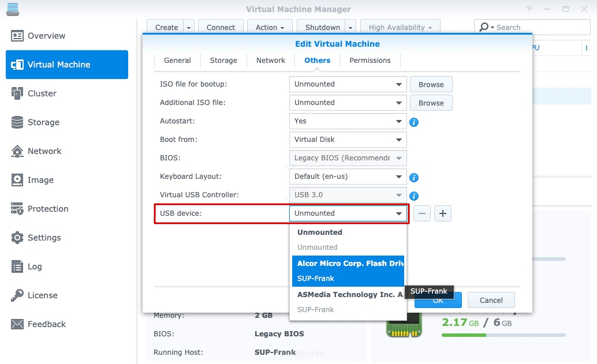Open the Protection shield icon
This screenshot has height=364, width=597.
click(x=17, y=209)
